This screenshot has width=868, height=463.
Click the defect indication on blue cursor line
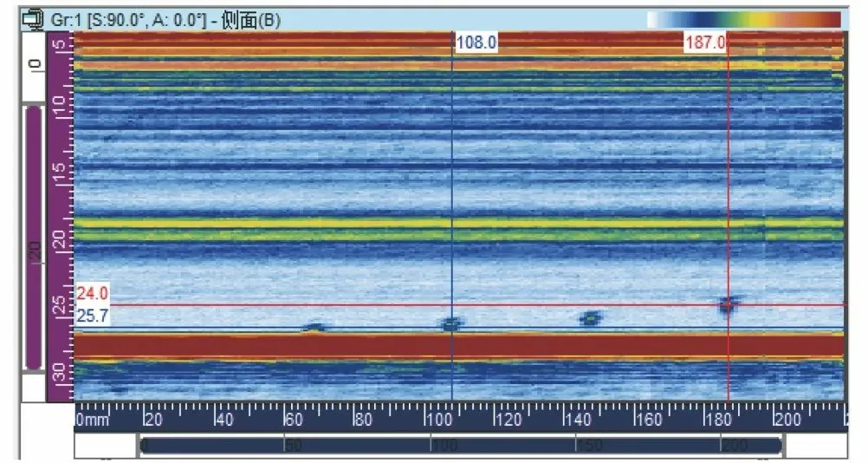451,324
